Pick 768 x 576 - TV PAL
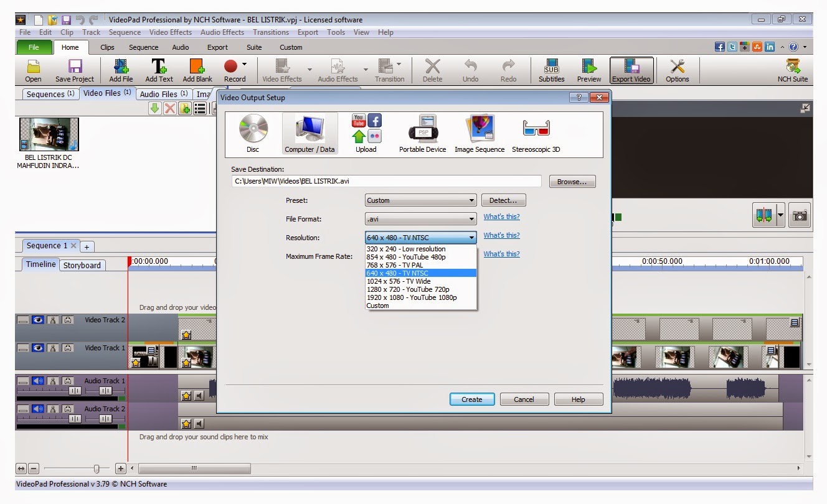The height and width of the screenshot is (504, 827). 421,265
